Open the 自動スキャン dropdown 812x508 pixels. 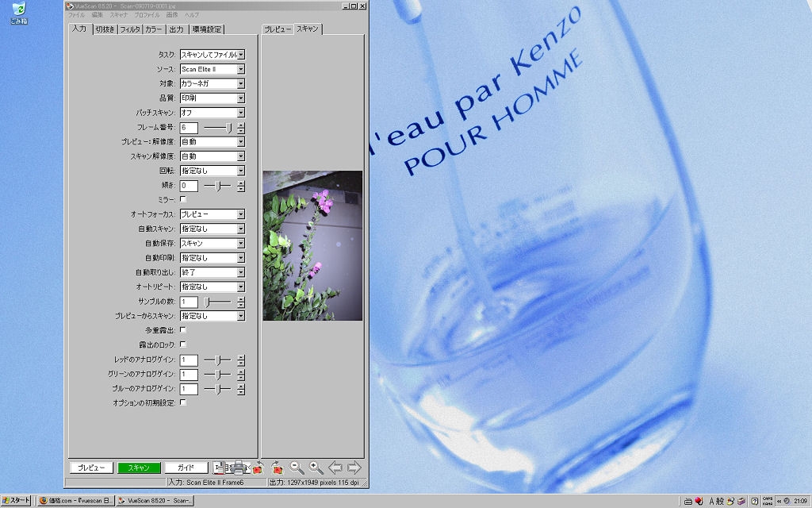[213, 229]
